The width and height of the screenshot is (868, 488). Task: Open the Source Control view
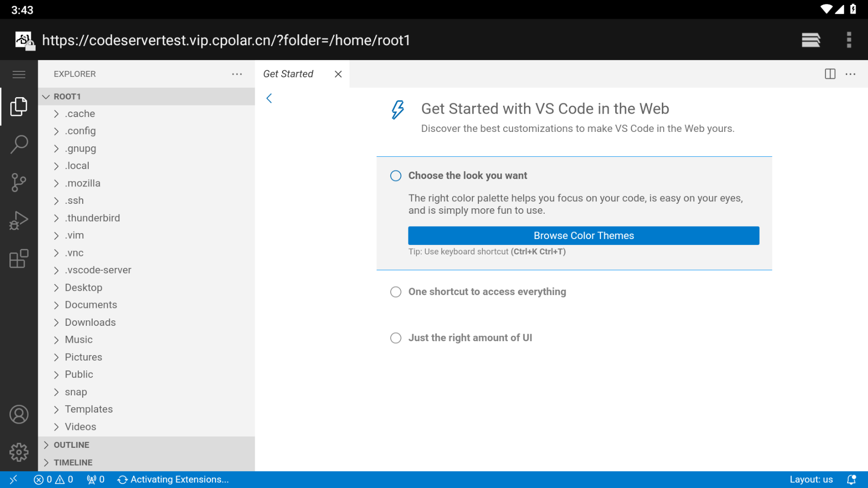pos(19,183)
